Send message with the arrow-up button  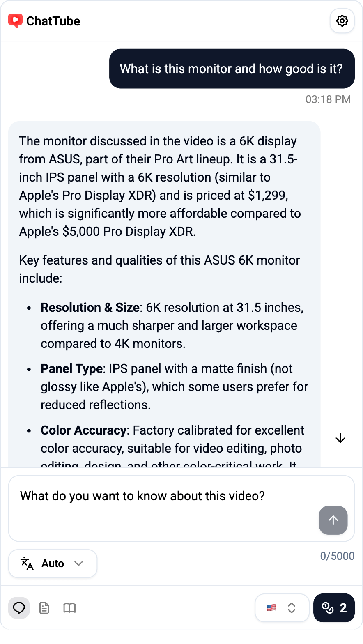[x=333, y=520]
